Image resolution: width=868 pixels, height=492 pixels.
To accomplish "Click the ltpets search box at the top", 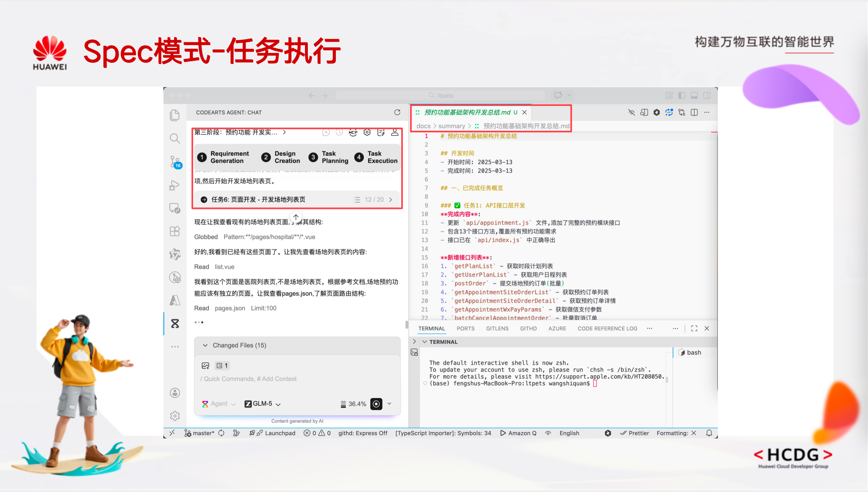I will 440,95.
